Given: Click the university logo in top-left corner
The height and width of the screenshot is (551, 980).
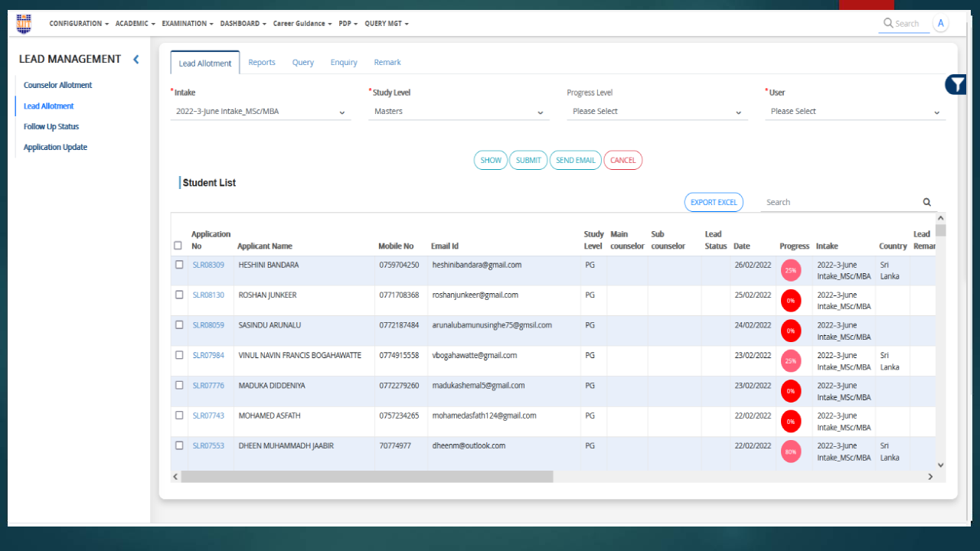Looking at the screenshot, I should click(23, 23).
